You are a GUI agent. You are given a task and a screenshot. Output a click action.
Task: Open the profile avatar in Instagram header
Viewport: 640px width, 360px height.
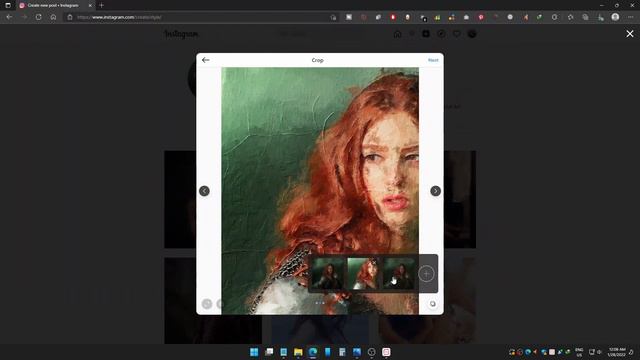[x=472, y=34]
